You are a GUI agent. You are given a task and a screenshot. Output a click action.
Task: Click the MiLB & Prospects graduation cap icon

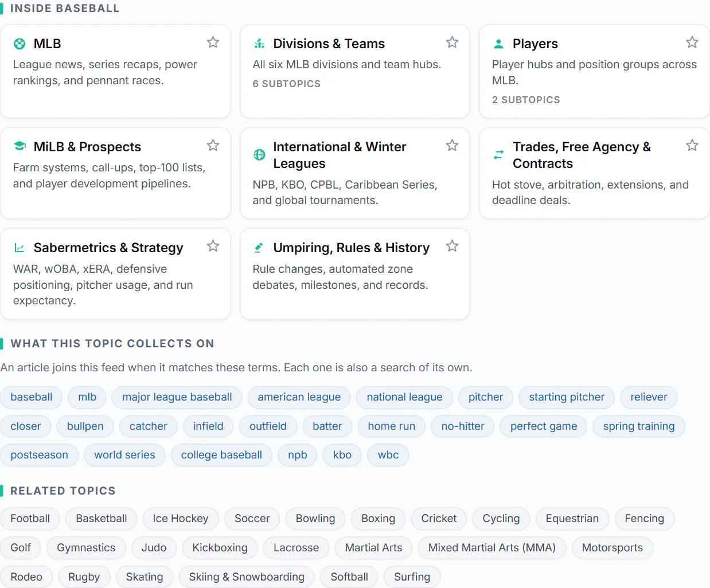[x=19, y=146]
